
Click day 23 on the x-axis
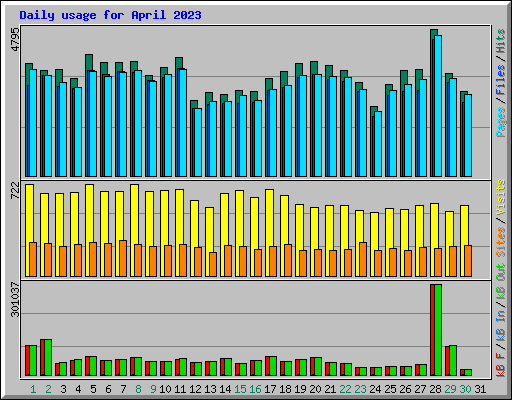360,389
